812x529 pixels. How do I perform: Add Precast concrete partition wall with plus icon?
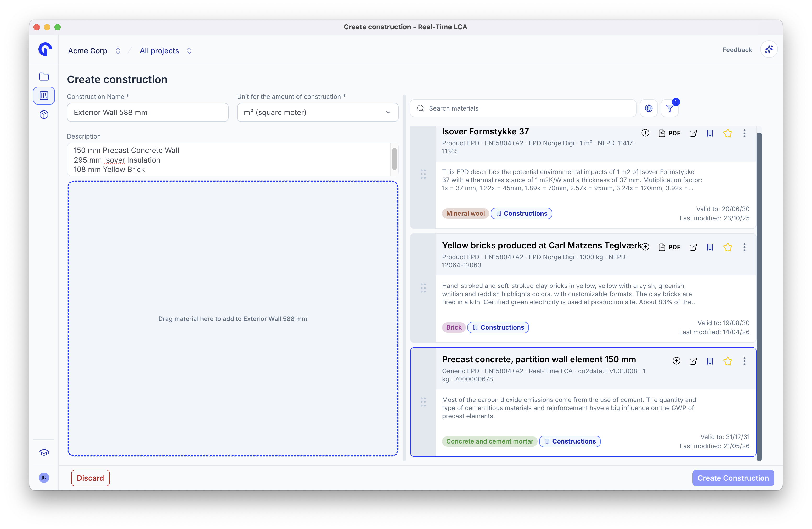[676, 361]
